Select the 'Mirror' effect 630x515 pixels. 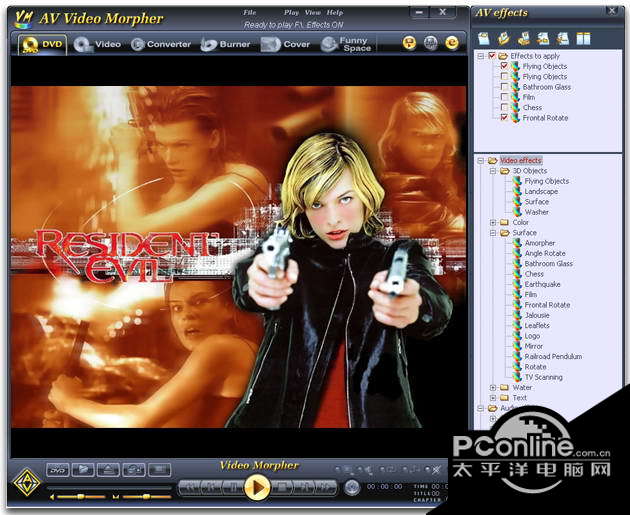click(x=534, y=346)
